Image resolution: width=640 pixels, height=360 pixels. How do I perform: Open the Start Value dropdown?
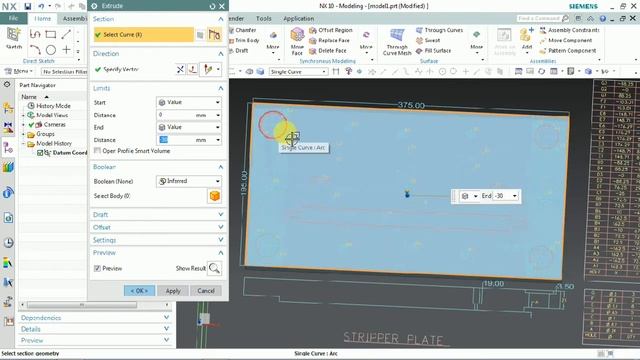pos(189,102)
